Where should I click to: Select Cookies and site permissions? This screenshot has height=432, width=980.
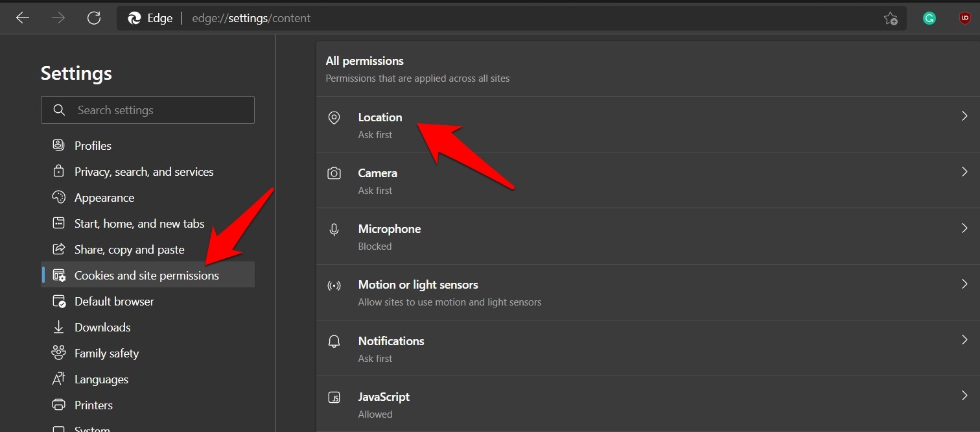click(x=146, y=276)
